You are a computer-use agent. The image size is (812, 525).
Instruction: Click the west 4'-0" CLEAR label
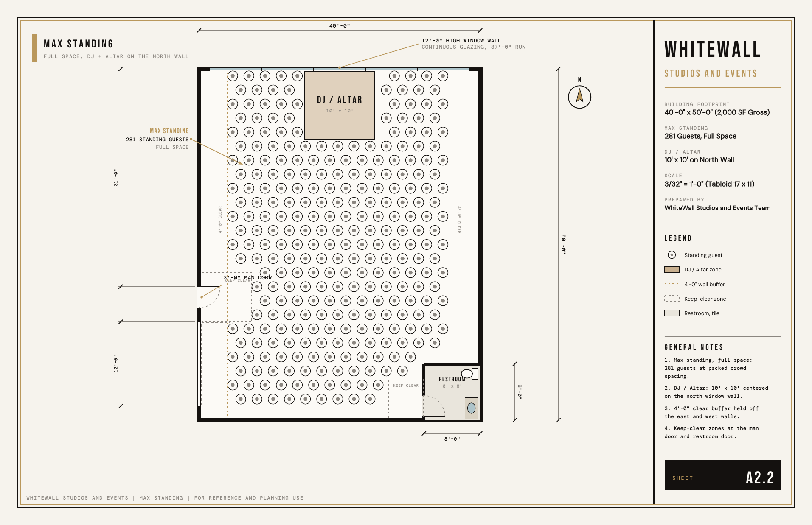220,220
